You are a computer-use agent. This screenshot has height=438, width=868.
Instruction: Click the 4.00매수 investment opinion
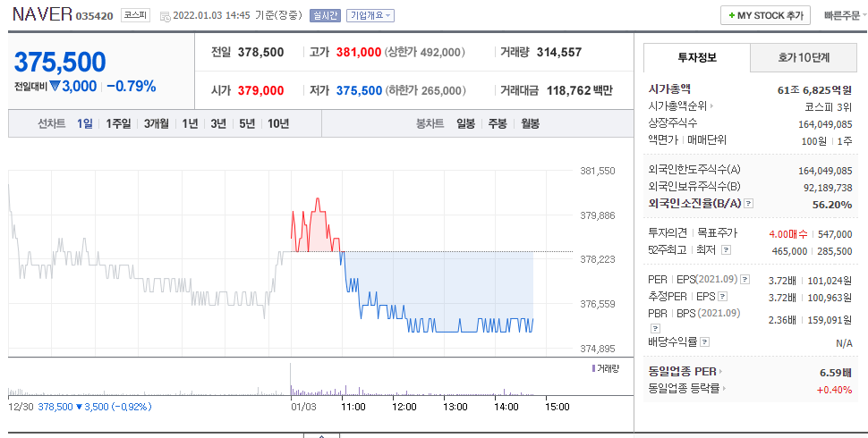pos(788,234)
